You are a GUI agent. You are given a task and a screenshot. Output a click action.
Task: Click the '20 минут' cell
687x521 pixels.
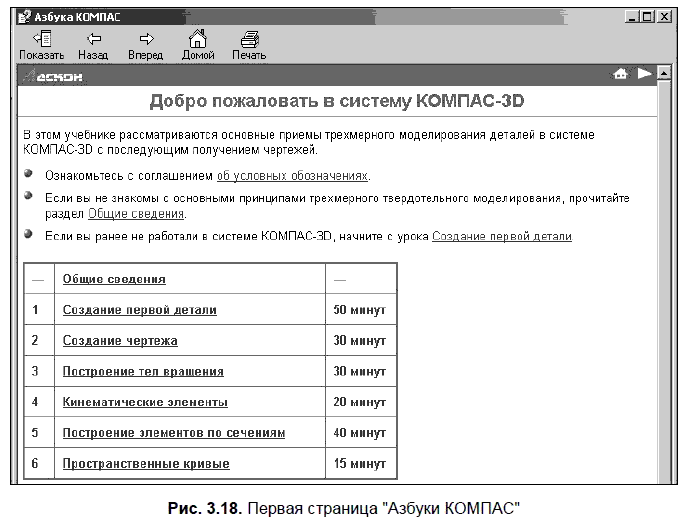click(x=361, y=401)
